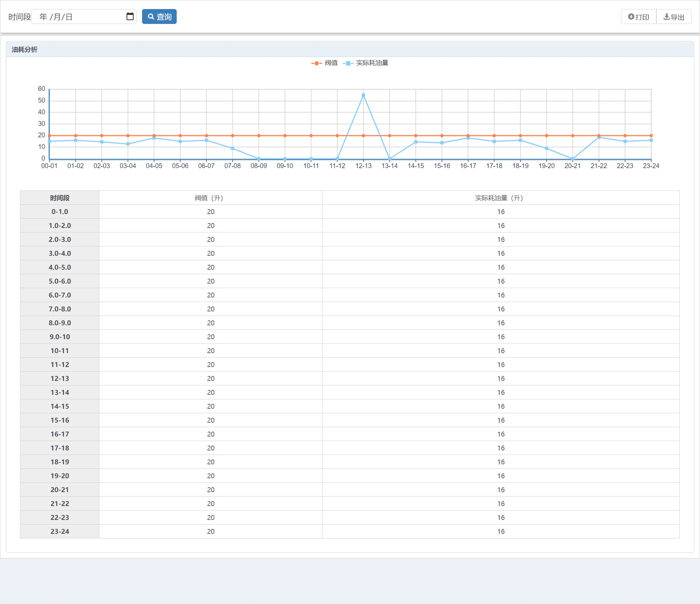Click the orange threshold point at 00-01
Viewport: 700px width, 604px height.
pyautogui.click(x=50, y=136)
